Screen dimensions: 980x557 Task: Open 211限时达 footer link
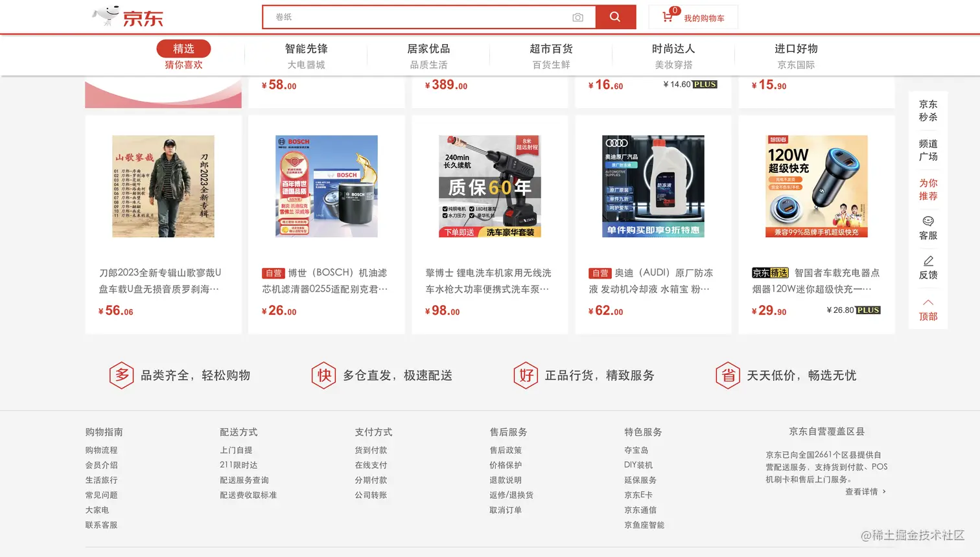(239, 465)
